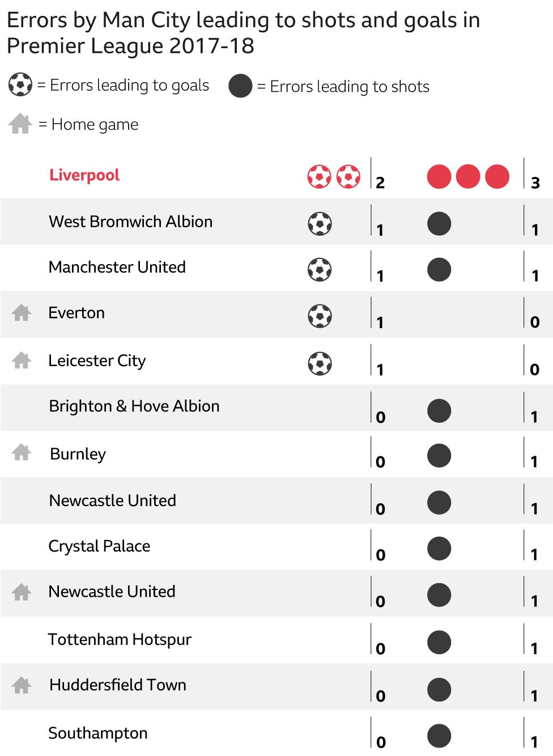Click the black circle legend icon

coord(240,86)
